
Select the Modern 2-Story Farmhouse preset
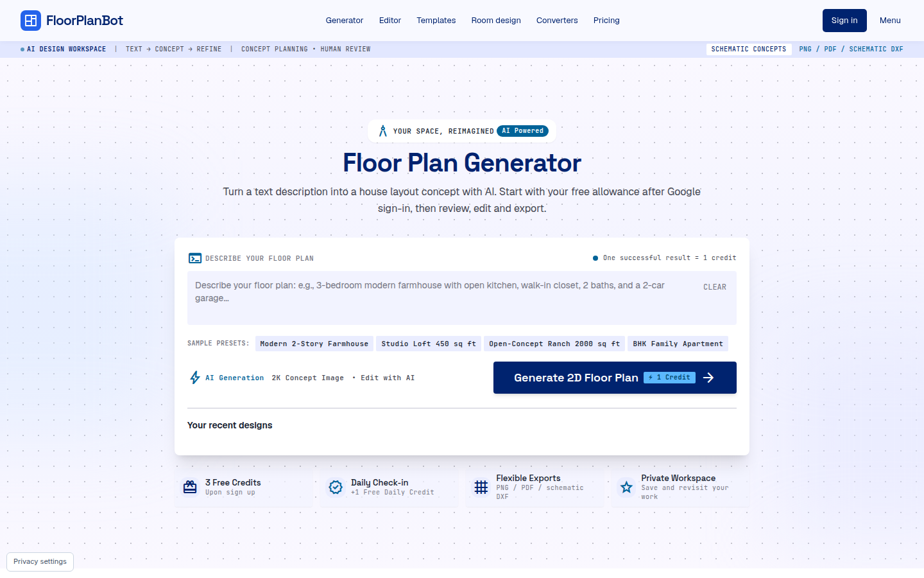pos(314,344)
